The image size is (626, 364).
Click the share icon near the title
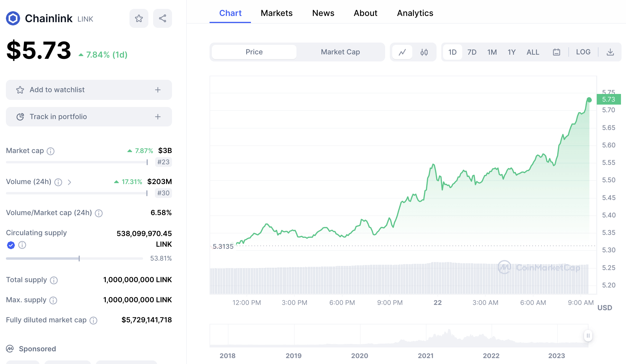pos(162,18)
